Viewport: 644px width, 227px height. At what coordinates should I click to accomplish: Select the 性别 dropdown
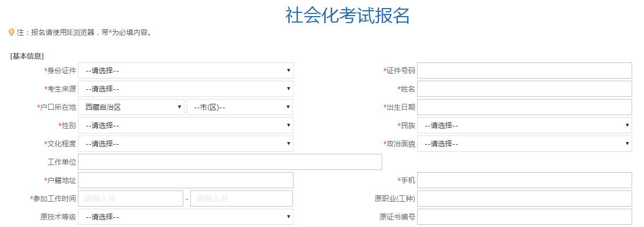point(185,125)
